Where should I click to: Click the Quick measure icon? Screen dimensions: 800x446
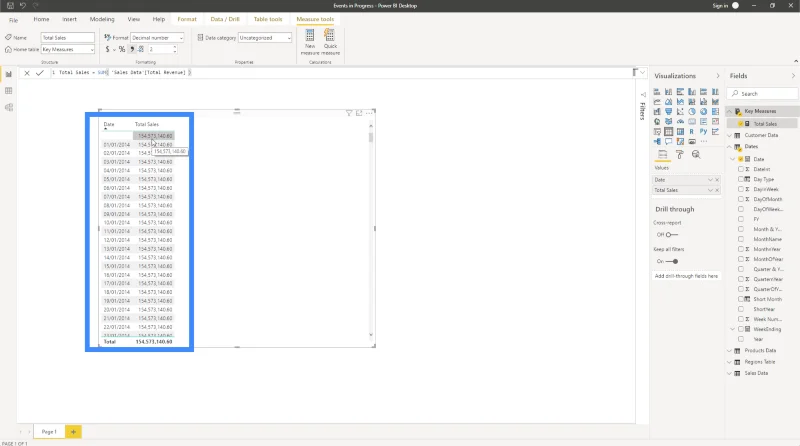click(330, 36)
